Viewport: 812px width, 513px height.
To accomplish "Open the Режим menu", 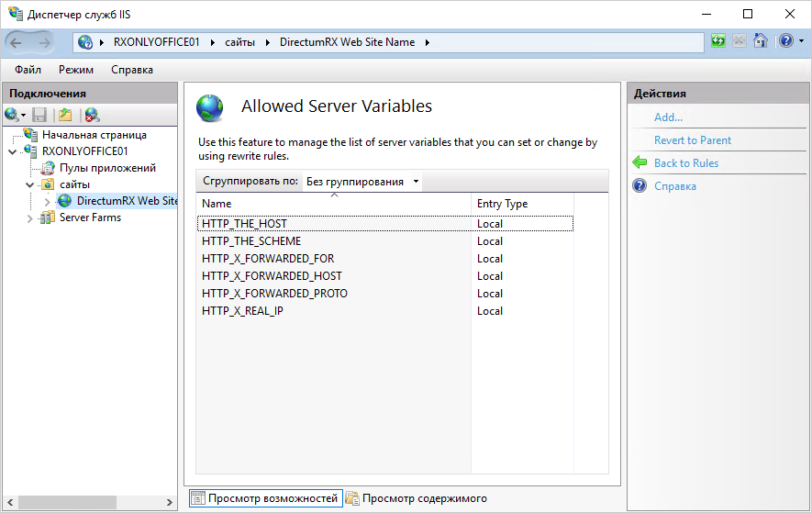I will tap(76, 70).
